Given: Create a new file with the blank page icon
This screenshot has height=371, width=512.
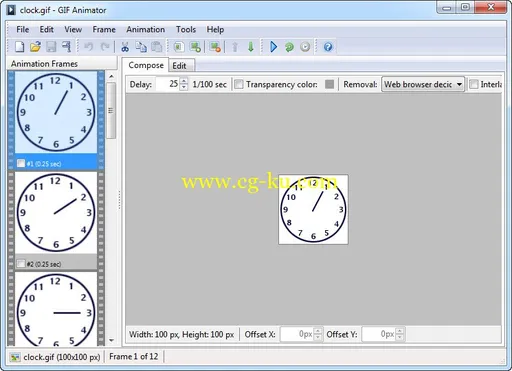Looking at the screenshot, I should click(19, 47).
